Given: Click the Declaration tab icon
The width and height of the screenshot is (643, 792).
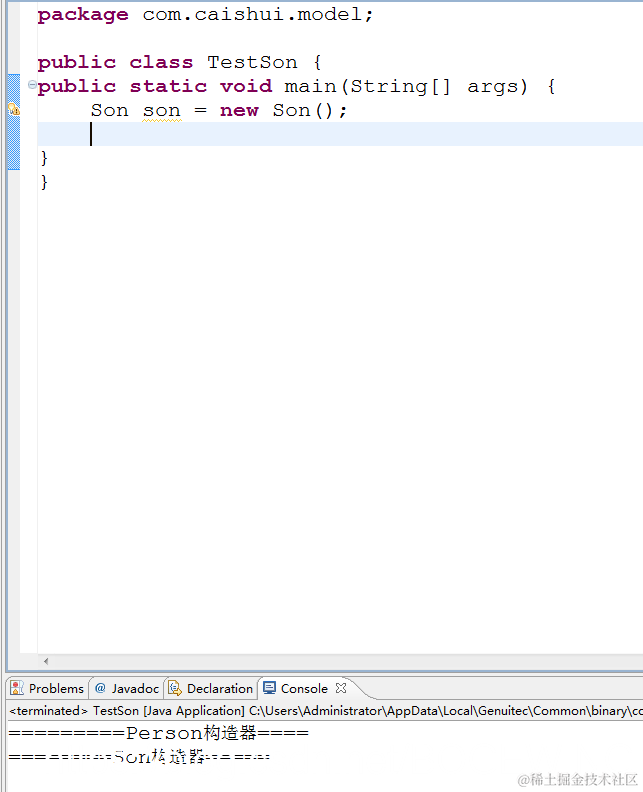Looking at the screenshot, I should 175,688.
